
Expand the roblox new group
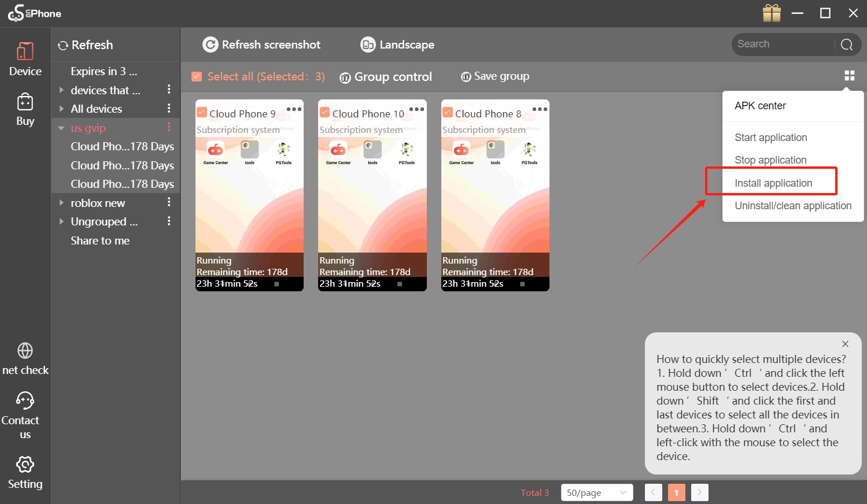point(61,203)
